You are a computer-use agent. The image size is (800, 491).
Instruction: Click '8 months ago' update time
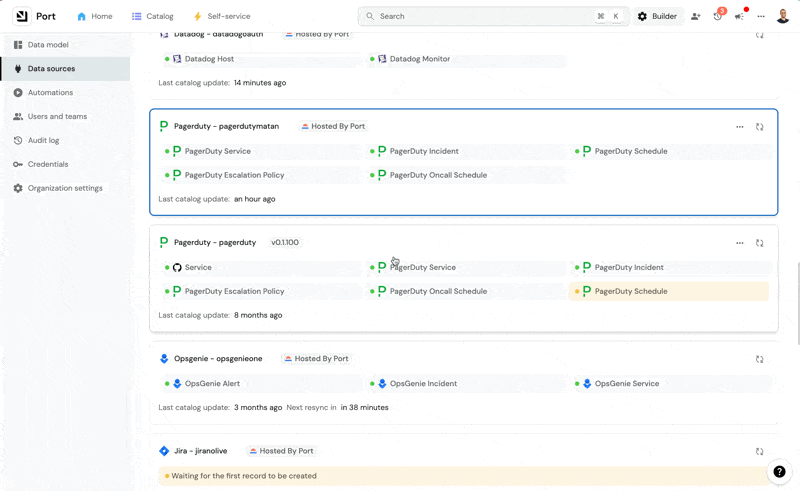258,315
